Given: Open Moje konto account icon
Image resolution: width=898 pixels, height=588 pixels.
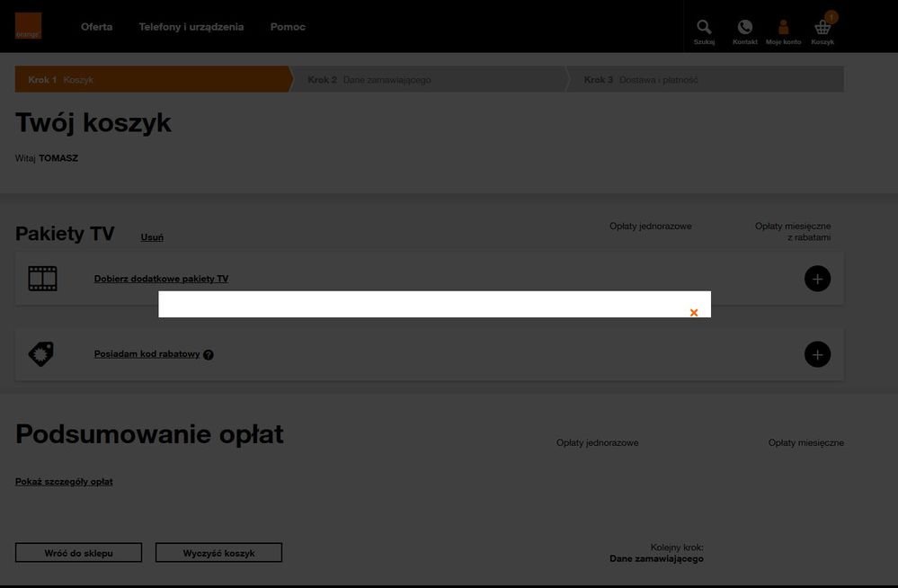Looking at the screenshot, I should (783, 28).
